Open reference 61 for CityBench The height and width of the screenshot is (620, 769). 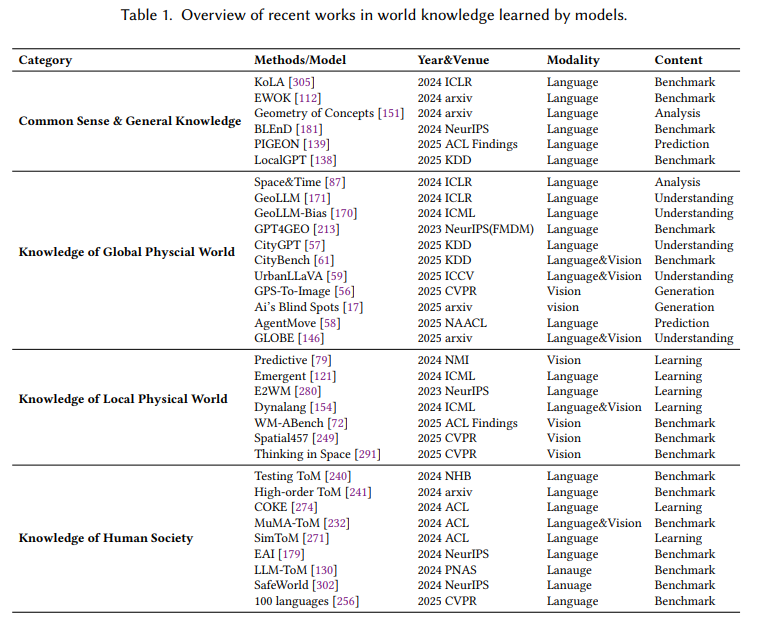click(324, 260)
